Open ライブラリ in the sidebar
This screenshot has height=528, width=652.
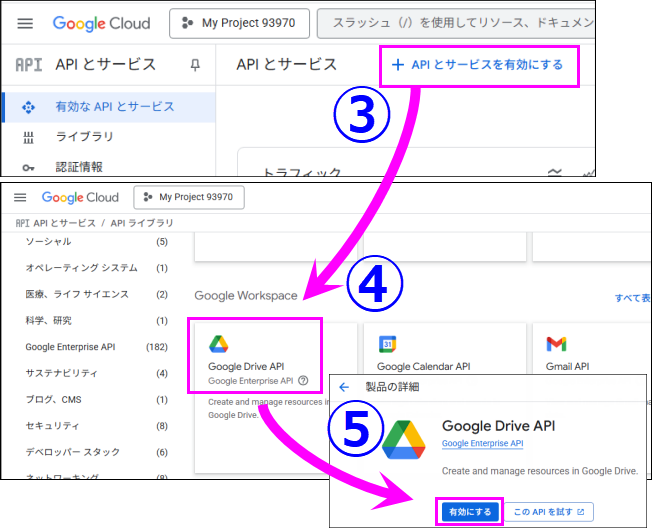click(x=84, y=136)
